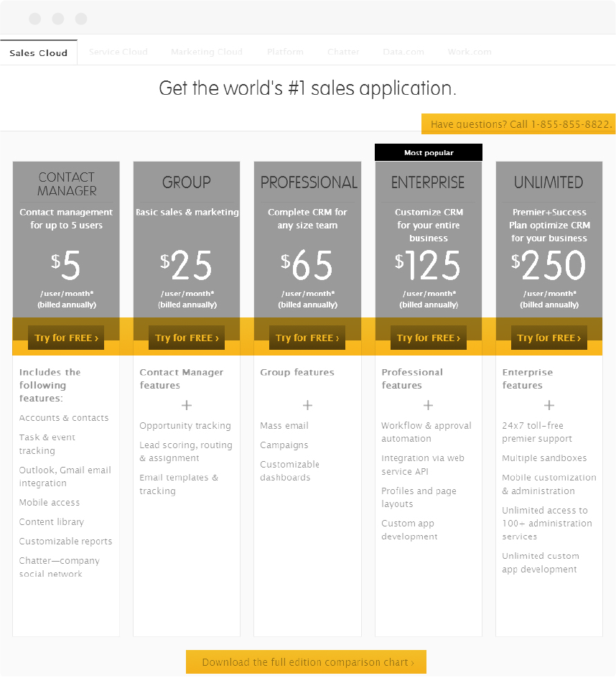Click the plus icon under Professional features heading
The image size is (616, 678).
pyautogui.click(x=428, y=405)
